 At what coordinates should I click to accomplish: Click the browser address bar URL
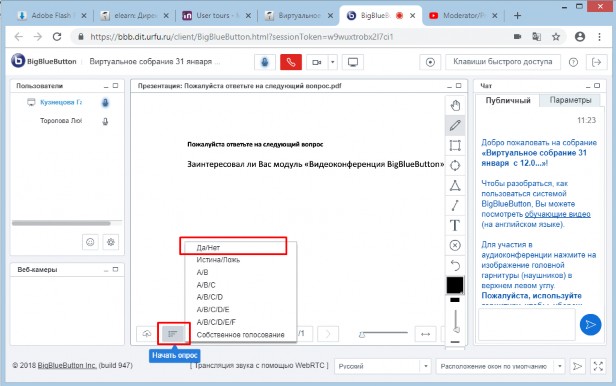pos(242,37)
